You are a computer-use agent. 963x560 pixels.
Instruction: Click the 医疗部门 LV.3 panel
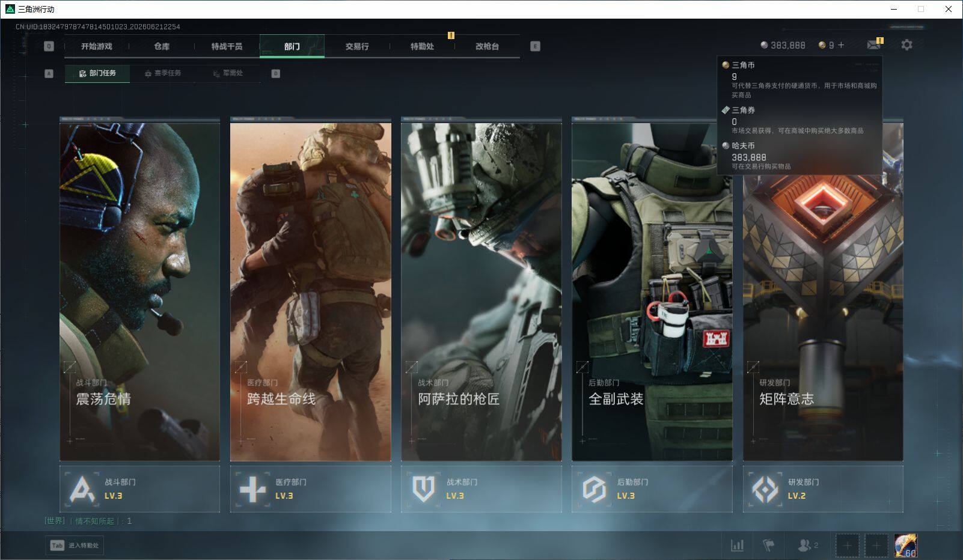coord(310,489)
